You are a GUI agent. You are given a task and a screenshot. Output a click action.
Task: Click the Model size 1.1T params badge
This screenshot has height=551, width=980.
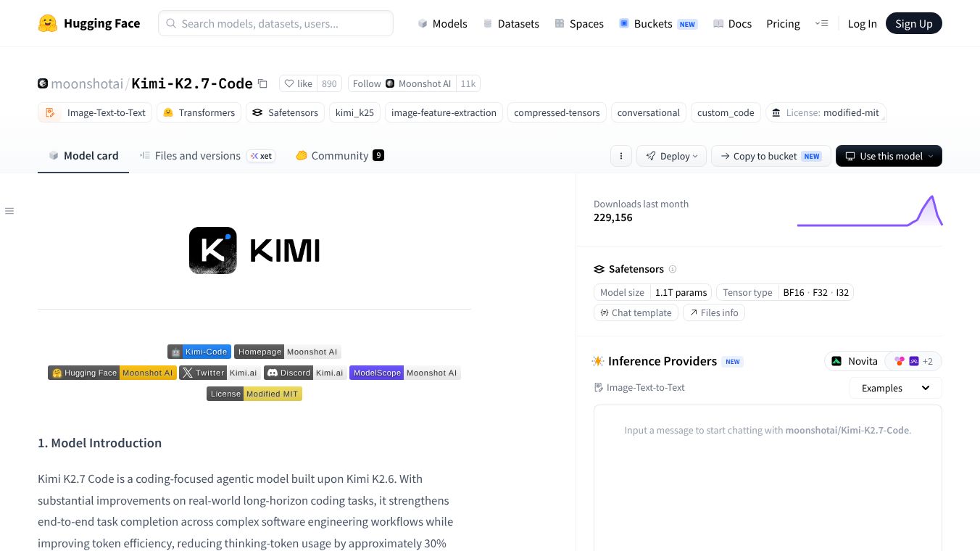coord(652,292)
